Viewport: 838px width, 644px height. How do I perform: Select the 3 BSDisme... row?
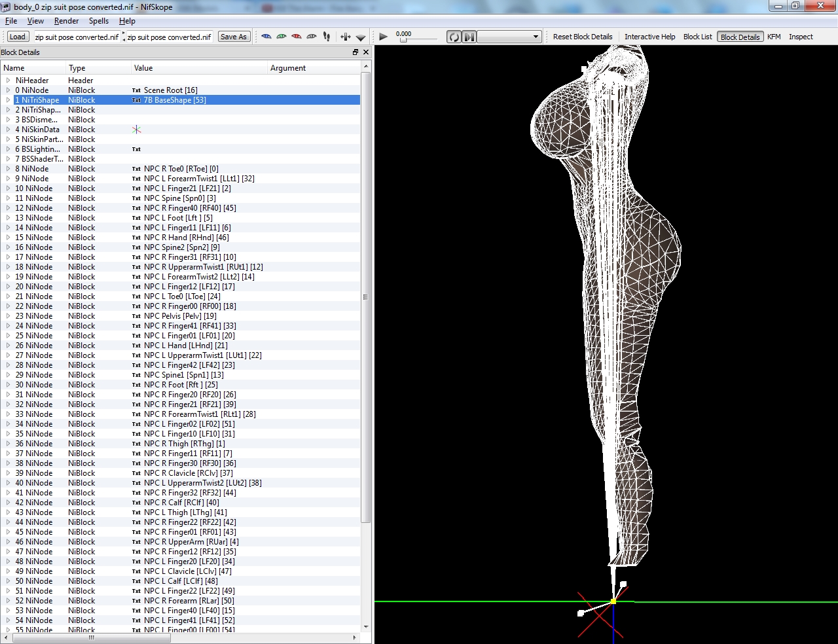tap(180, 120)
